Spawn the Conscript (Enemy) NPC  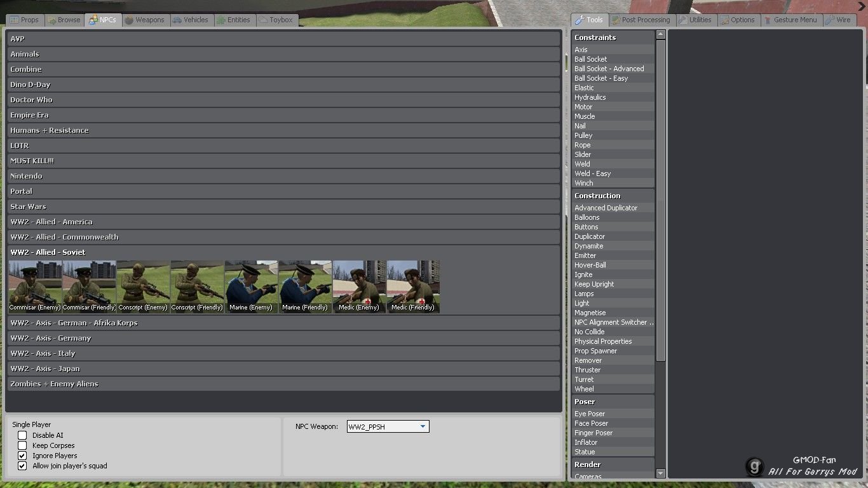[x=143, y=287]
